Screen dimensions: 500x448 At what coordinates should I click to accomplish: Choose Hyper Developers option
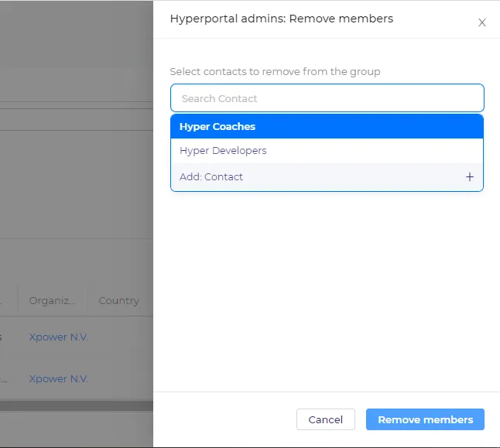coord(327,151)
